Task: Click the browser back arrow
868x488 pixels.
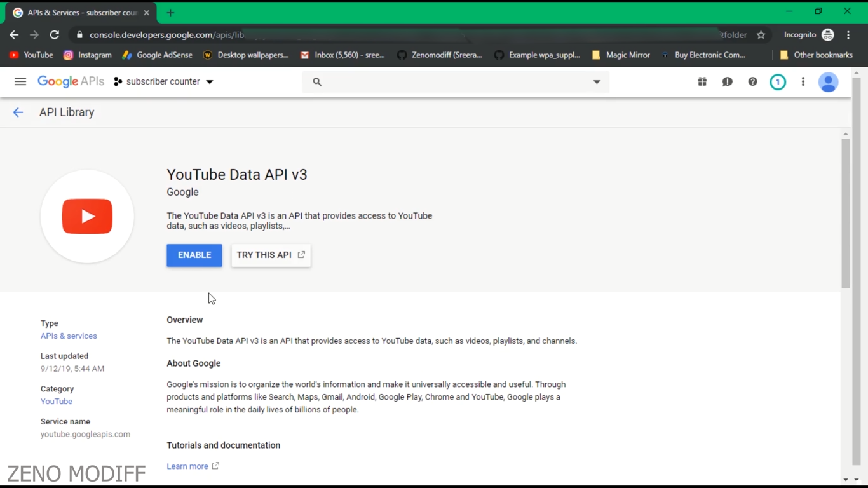Action: [14, 35]
